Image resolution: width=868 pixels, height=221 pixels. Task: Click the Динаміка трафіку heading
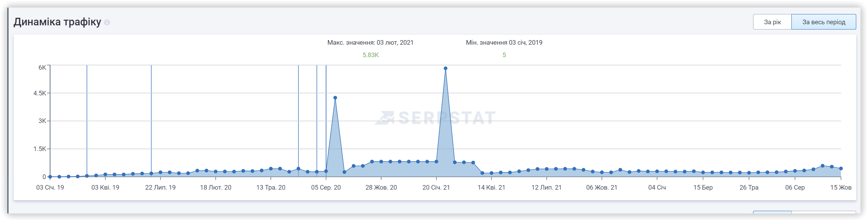57,22
